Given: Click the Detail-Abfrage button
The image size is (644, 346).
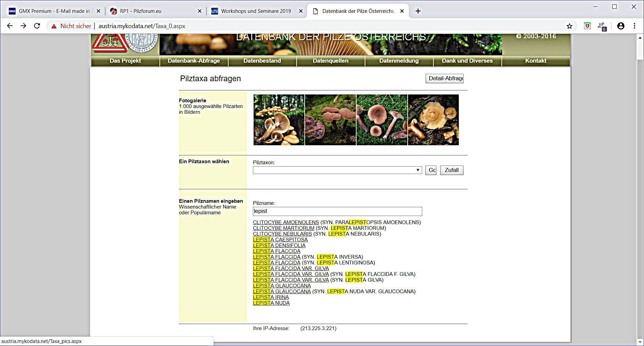Looking at the screenshot, I should [444, 79].
